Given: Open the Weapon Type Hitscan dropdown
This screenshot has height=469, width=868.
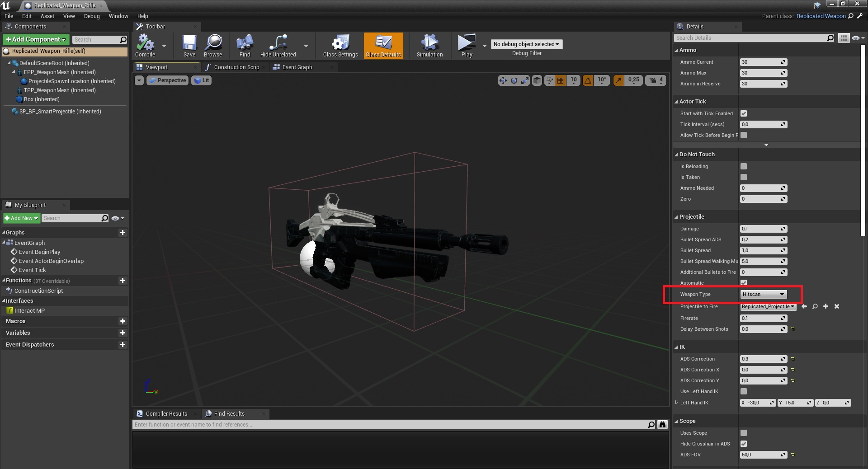Looking at the screenshot, I should [764, 295].
